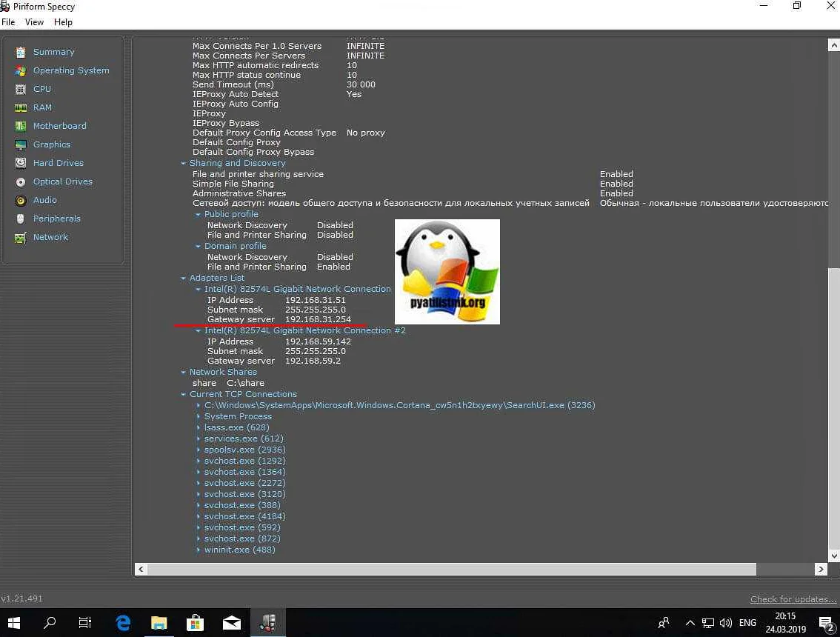The width and height of the screenshot is (840, 637).
Task: Click the Graphics monitor icon
Action: [20, 144]
